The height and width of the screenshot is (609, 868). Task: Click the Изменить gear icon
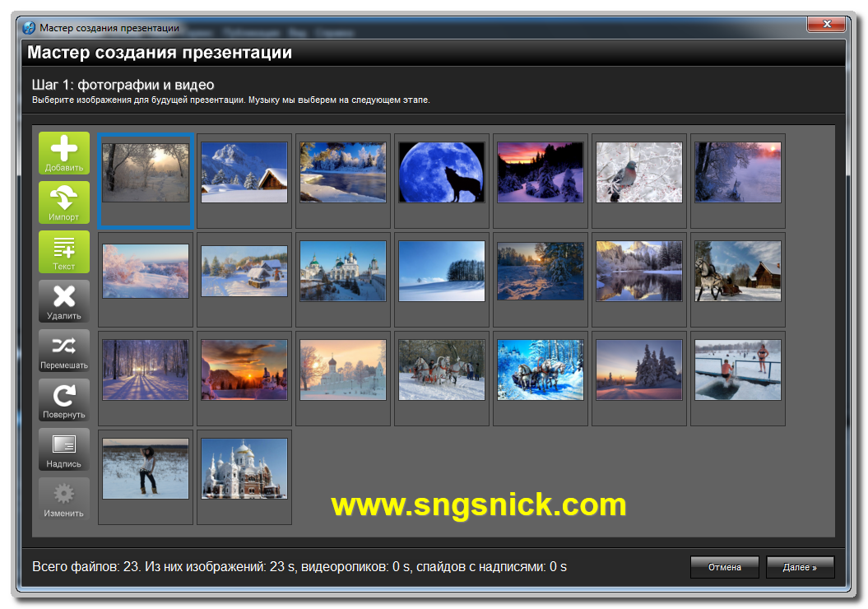(63, 498)
